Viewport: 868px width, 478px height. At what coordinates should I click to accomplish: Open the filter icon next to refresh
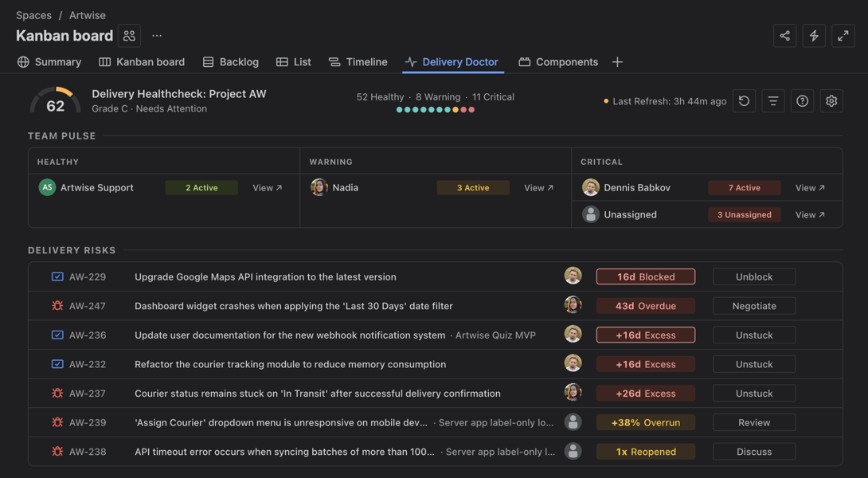tap(773, 101)
